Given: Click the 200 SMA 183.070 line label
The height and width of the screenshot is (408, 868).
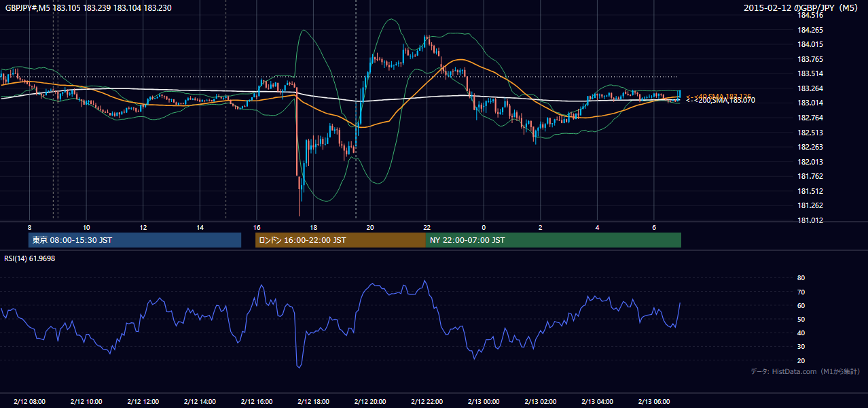Looking at the screenshot, I should [x=721, y=101].
